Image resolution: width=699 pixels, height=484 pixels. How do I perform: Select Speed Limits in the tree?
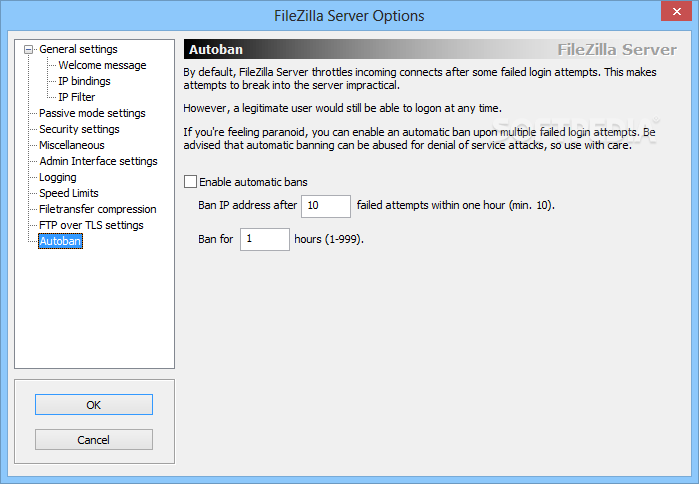click(69, 193)
